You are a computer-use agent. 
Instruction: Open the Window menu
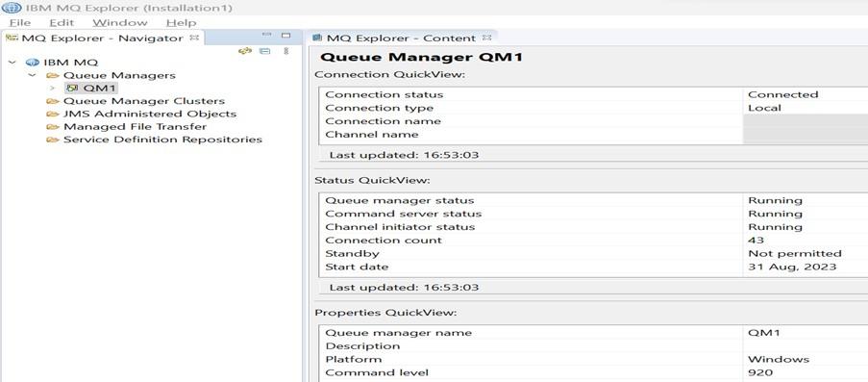(119, 23)
